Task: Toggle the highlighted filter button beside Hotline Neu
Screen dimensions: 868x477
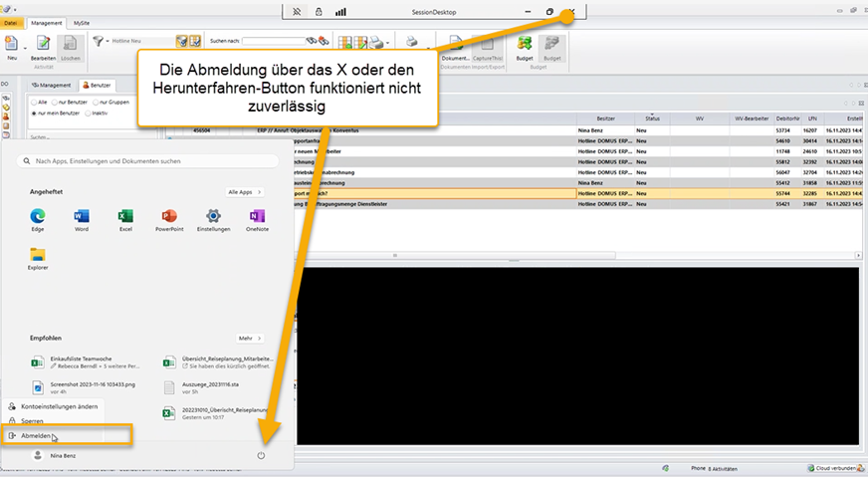Action: (x=181, y=41)
